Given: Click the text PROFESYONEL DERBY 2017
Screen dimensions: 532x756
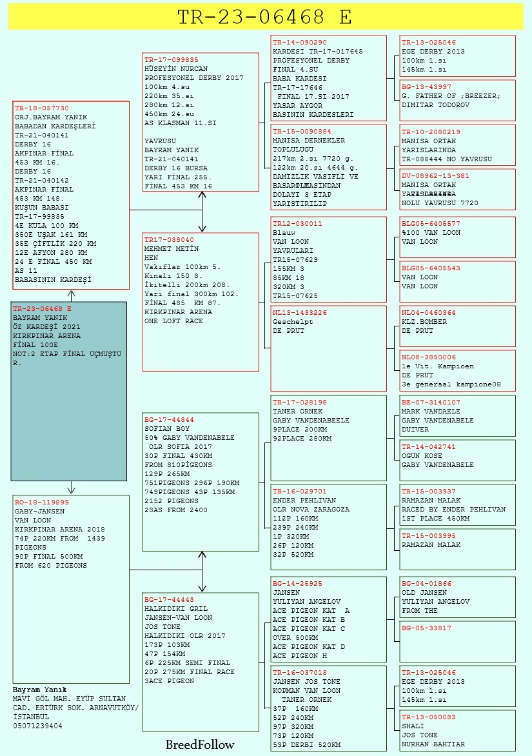Looking at the screenshot, I should coord(194,77).
